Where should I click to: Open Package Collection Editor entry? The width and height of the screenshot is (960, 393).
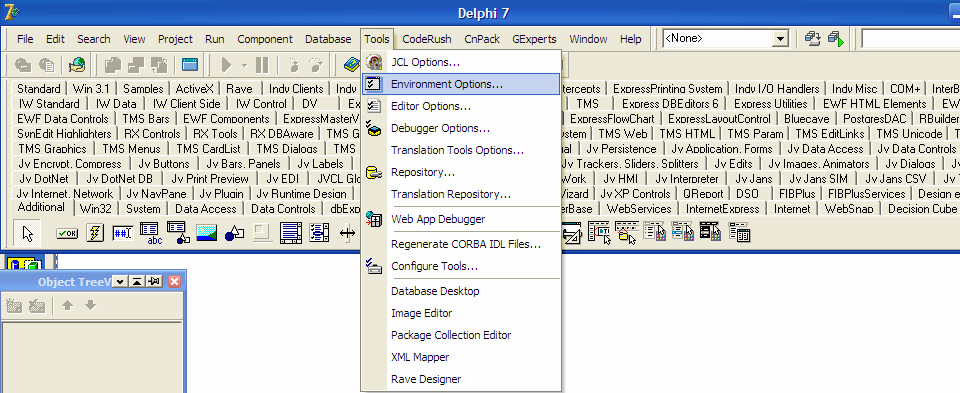point(460,335)
